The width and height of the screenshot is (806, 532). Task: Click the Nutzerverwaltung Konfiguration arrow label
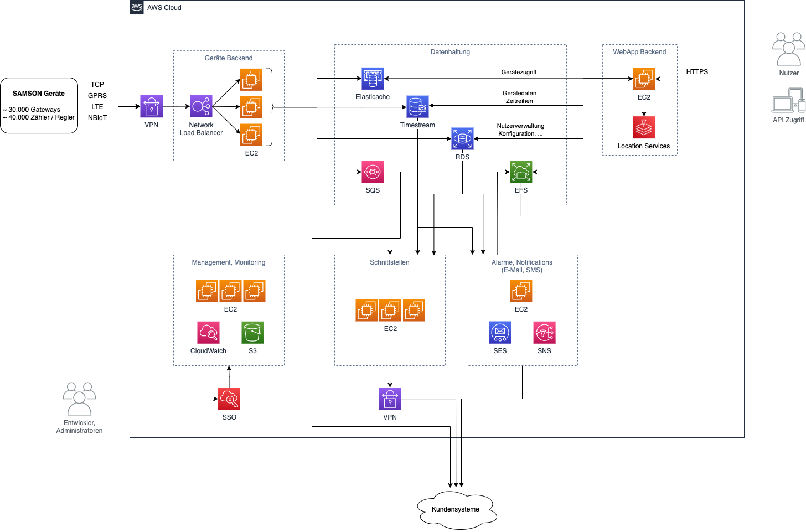coord(520,130)
